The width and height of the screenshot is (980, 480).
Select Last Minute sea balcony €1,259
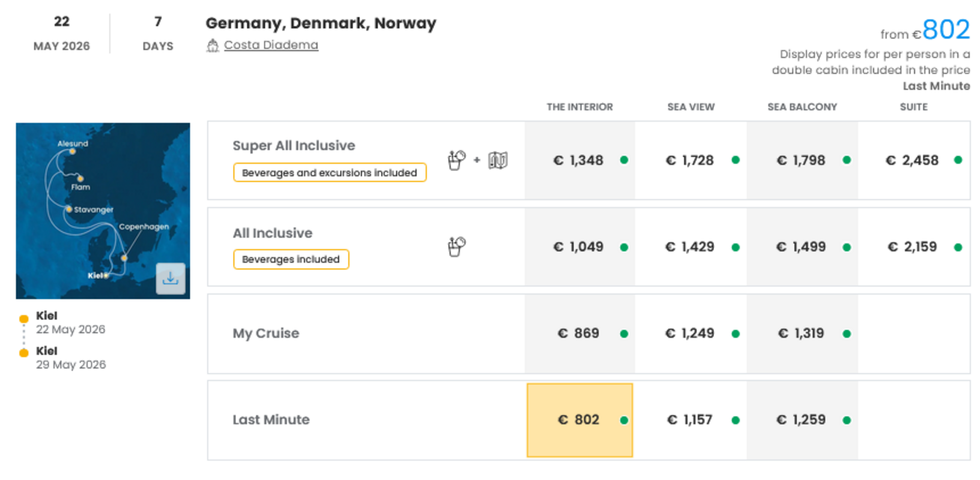point(802,420)
